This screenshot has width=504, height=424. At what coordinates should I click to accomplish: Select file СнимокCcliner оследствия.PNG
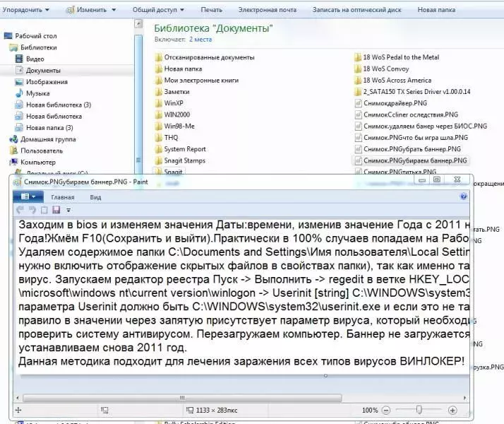407,115
